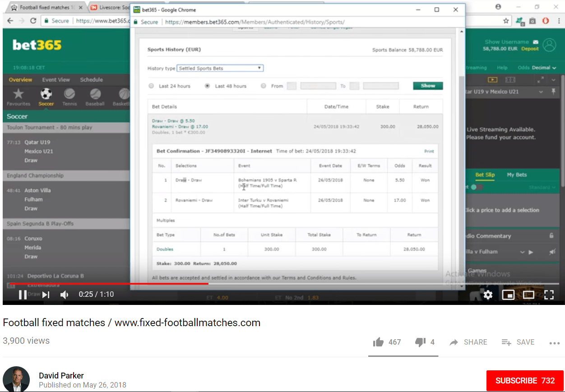Click the From date input field
565x392 pixels.
[318, 86]
